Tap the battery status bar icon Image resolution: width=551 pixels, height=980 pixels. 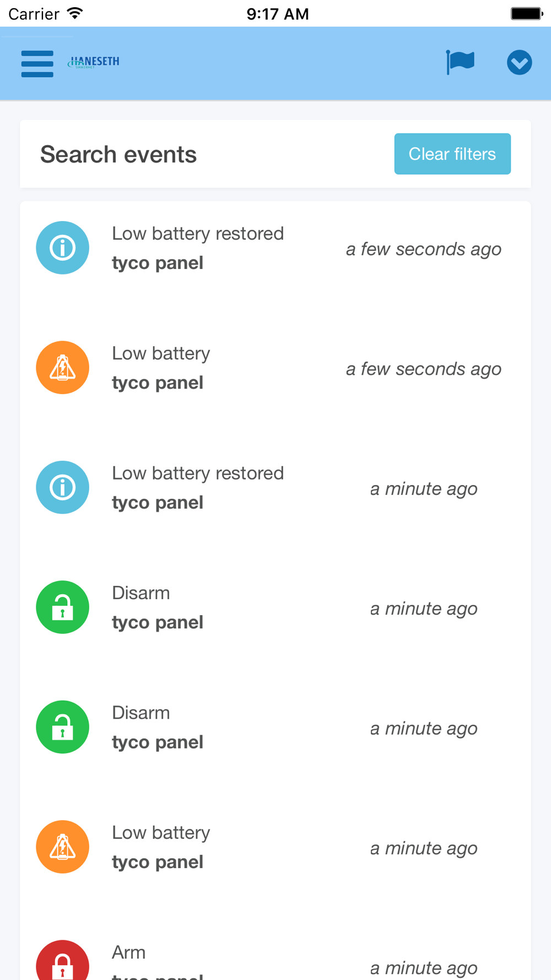(526, 13)
